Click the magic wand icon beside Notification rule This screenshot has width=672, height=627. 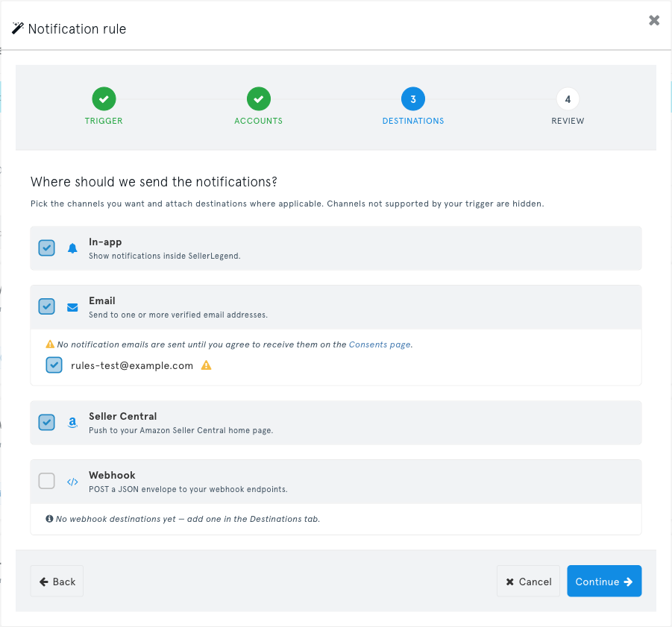point(18,28)
